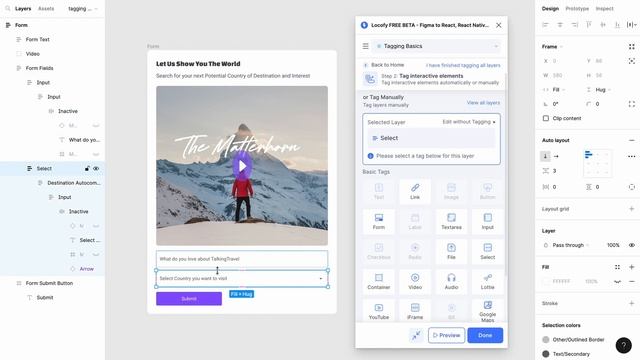Add a stroke

coord(631,303)
